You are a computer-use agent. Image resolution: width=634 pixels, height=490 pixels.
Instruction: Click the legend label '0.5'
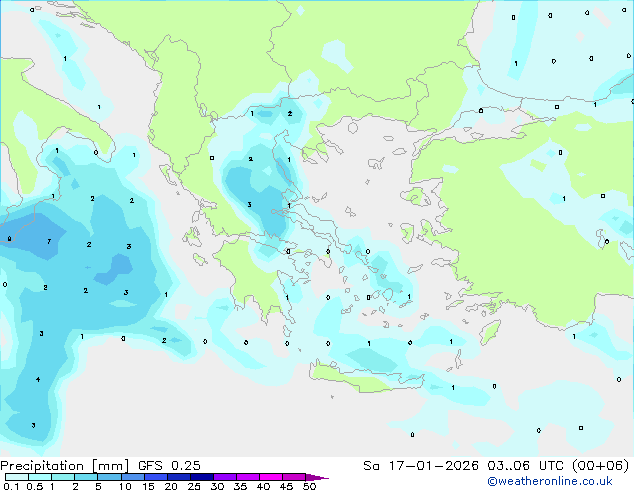(35, 486)
